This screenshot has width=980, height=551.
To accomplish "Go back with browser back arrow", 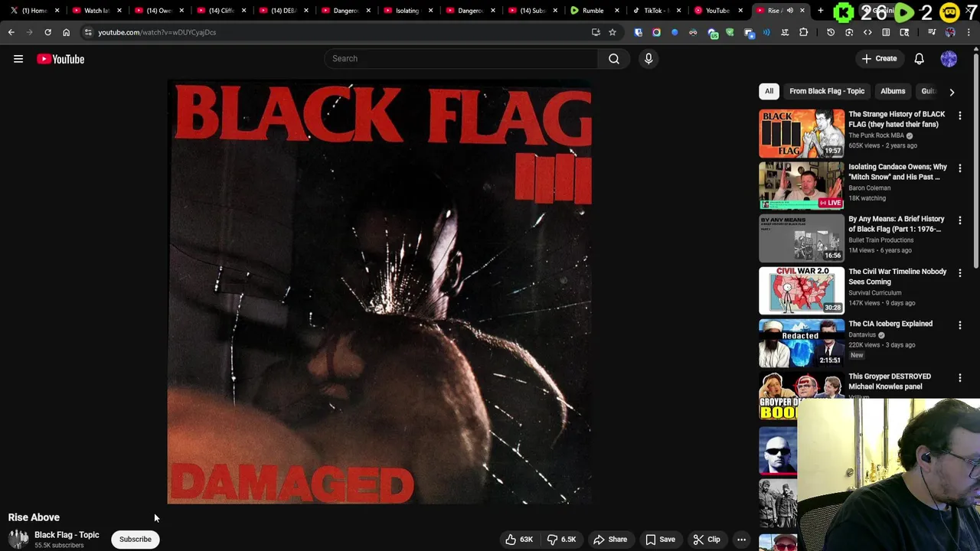I will (11, 32).
